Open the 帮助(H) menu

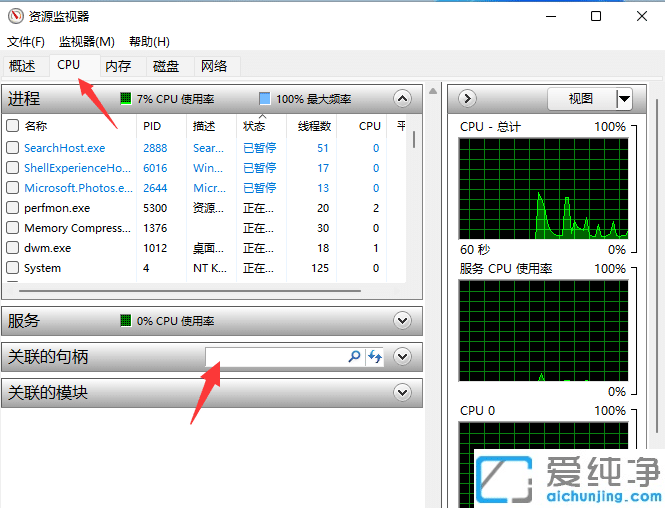[x=149, y=42]
